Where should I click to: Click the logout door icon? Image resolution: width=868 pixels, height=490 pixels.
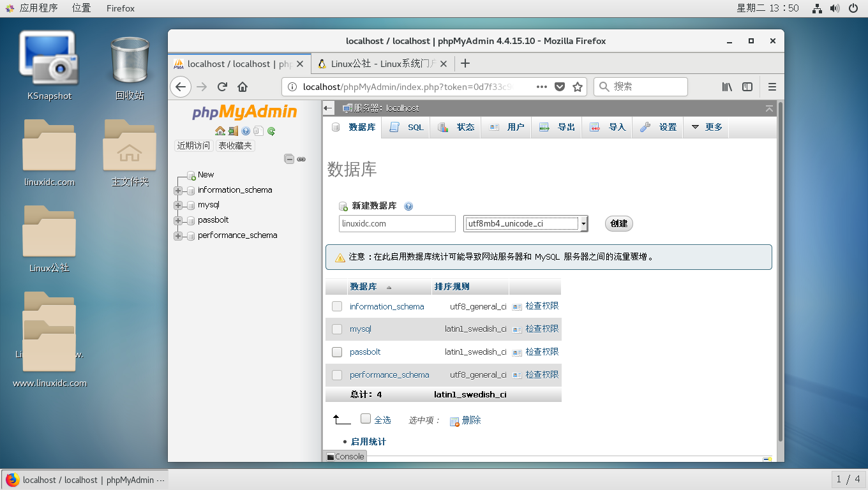click(232, 131)
